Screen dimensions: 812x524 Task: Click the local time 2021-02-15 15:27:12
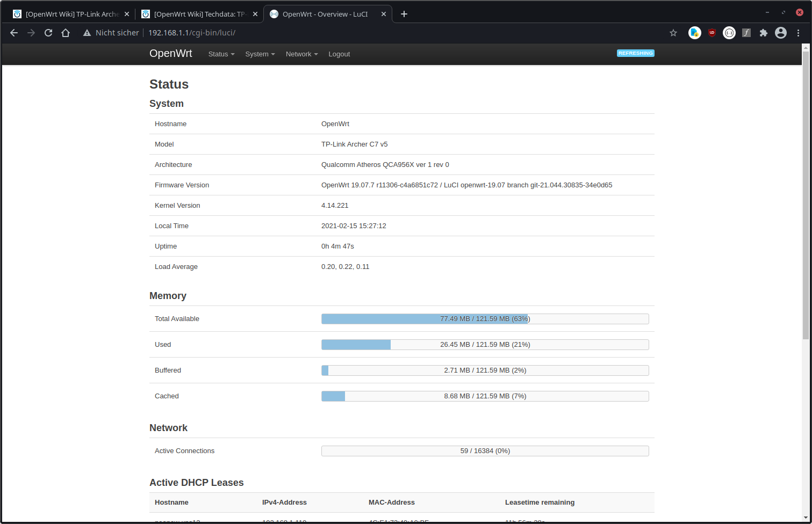[x=354, y=226]
